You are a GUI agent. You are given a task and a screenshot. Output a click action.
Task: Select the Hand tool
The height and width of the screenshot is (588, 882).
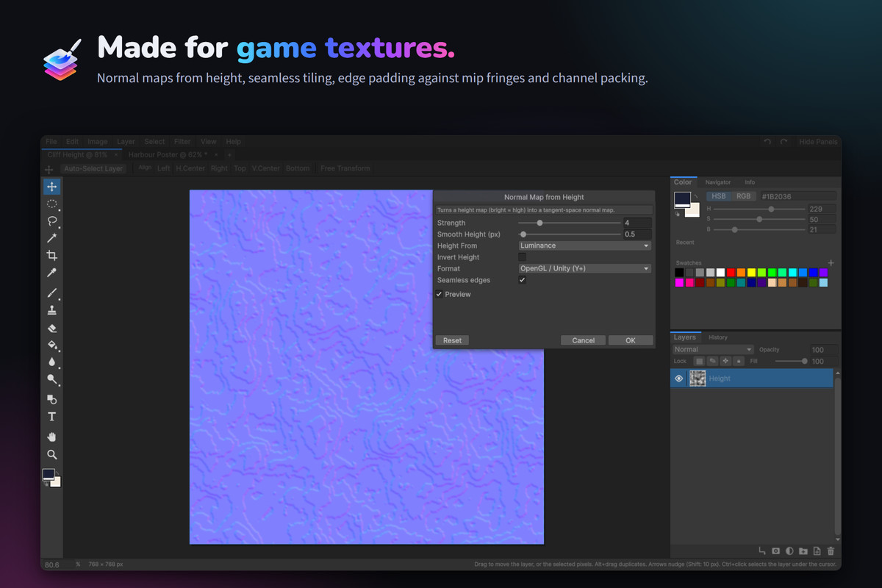(x=51, y=437)
